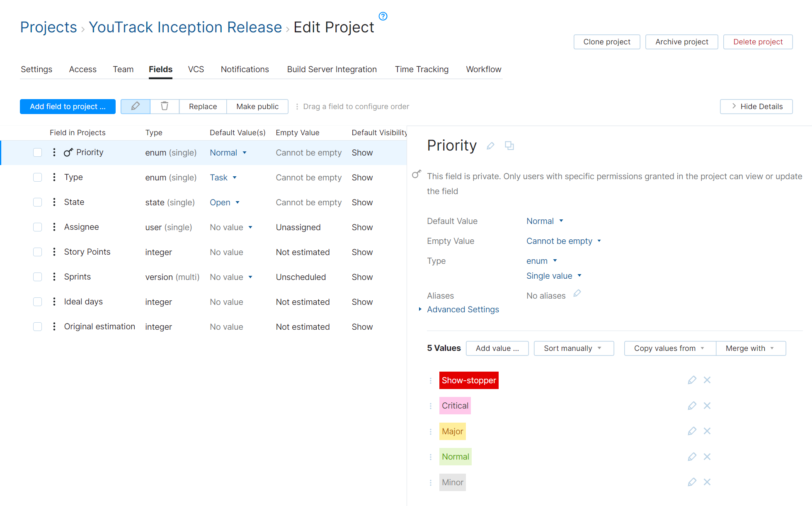Check the checkbox on the Assignee row
Viewport: 812px width, 506px height.
[37, 227]
